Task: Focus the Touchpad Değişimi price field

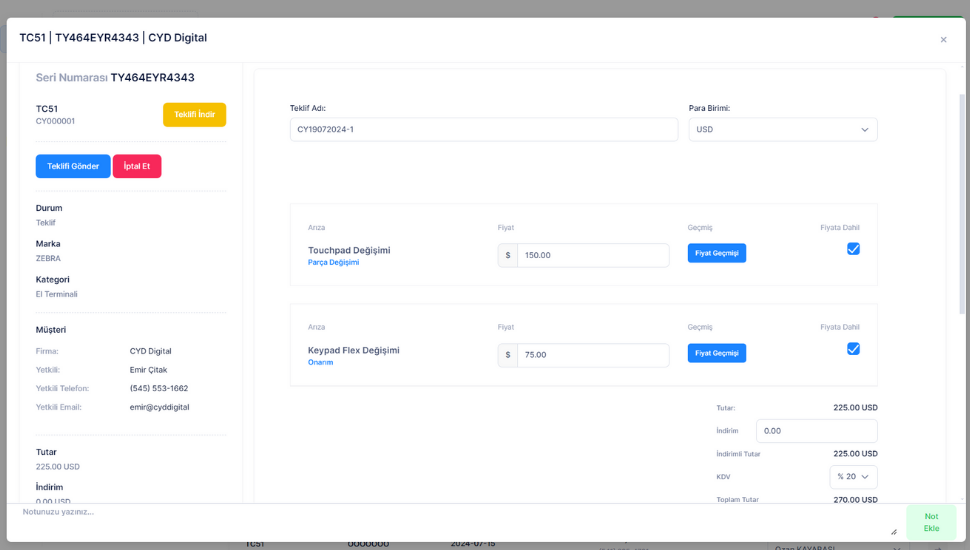Action: pyautogui.click(x=592, y=256)
